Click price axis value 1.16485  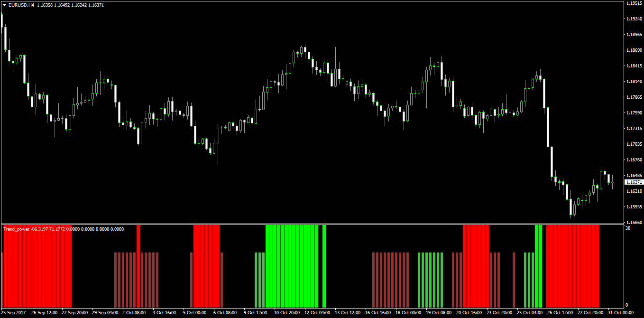(x=634, y=176)
